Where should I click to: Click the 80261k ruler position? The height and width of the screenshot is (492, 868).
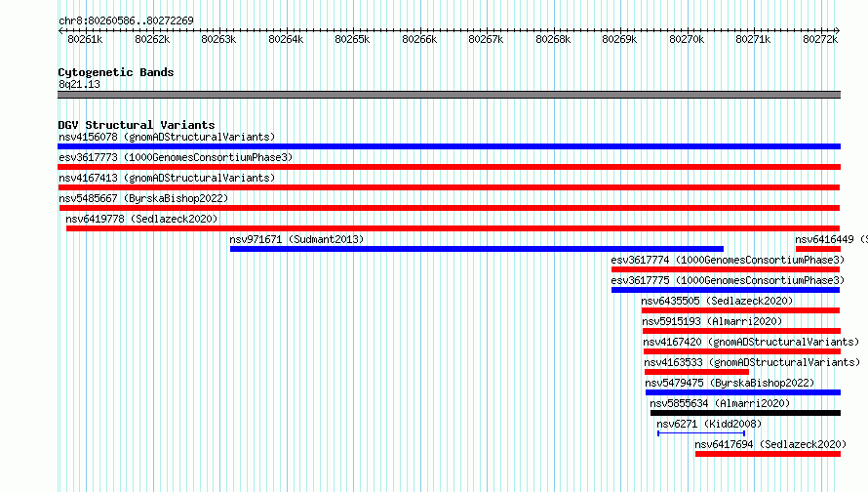tap(85, 39)
